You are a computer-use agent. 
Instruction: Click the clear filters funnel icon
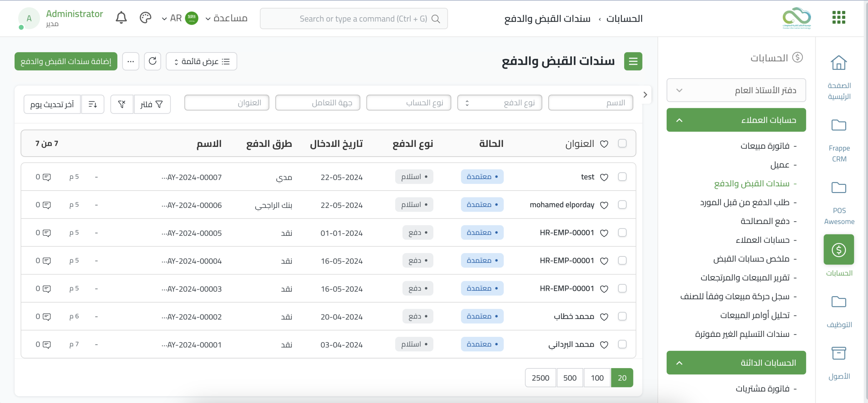[x=122, y=104]
